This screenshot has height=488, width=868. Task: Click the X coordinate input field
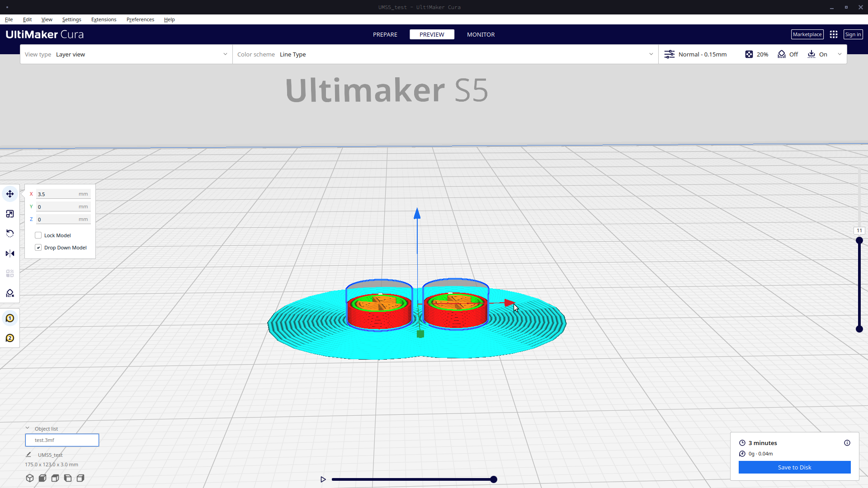62,194
